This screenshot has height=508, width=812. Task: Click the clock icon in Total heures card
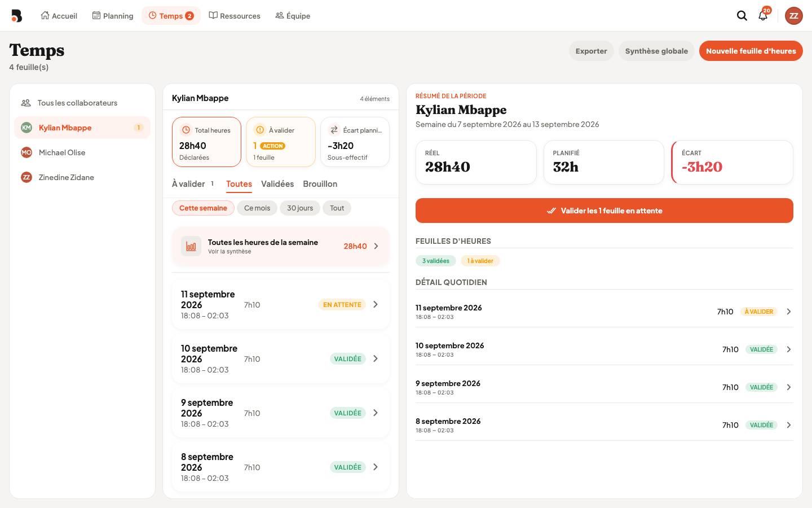coord(186,130)
